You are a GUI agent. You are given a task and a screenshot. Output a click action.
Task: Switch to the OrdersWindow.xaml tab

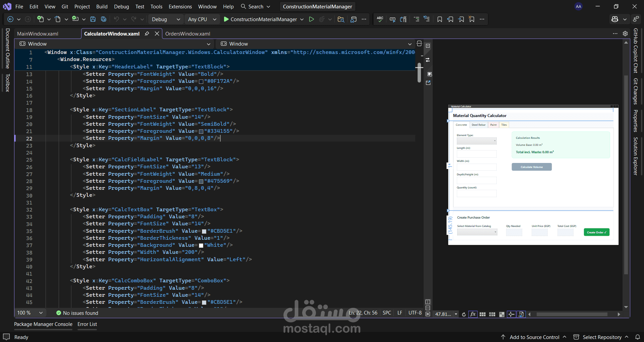tap(187, 34)
